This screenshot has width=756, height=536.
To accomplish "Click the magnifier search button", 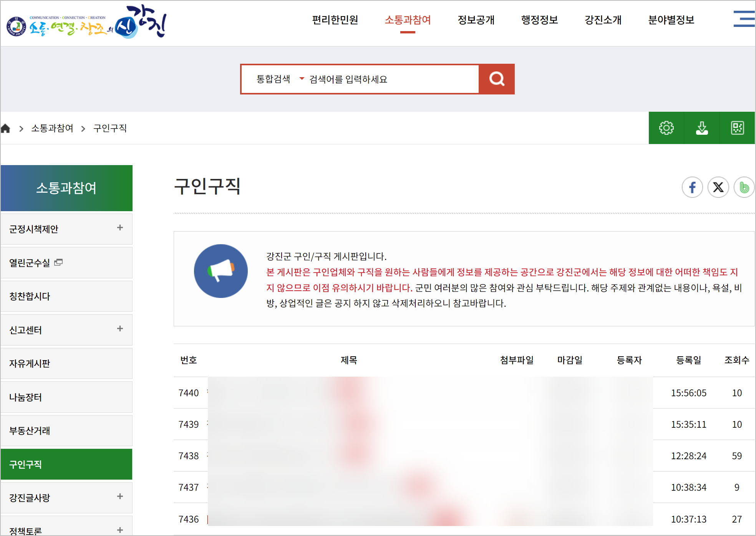I will 496,79.
